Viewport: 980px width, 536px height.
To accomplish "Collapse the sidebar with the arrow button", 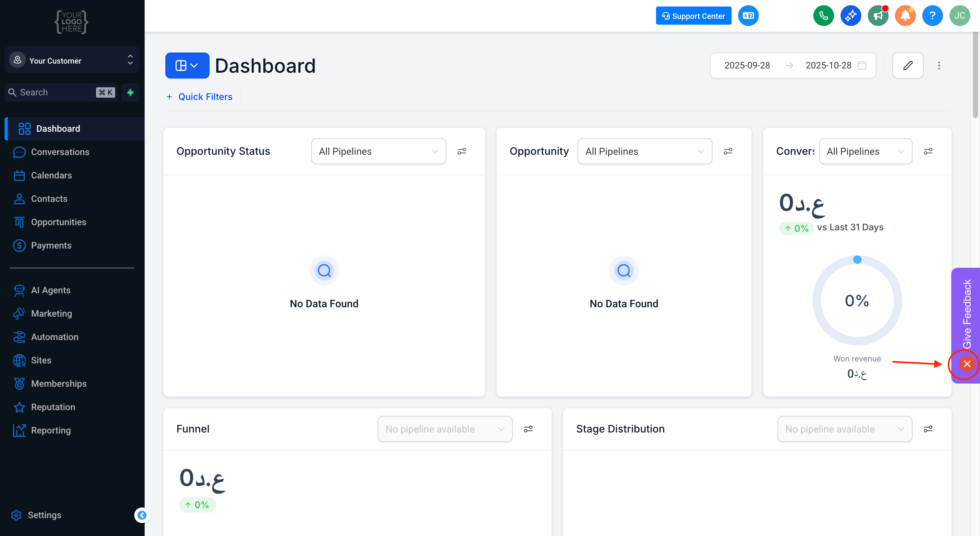I will coord(142,515).
